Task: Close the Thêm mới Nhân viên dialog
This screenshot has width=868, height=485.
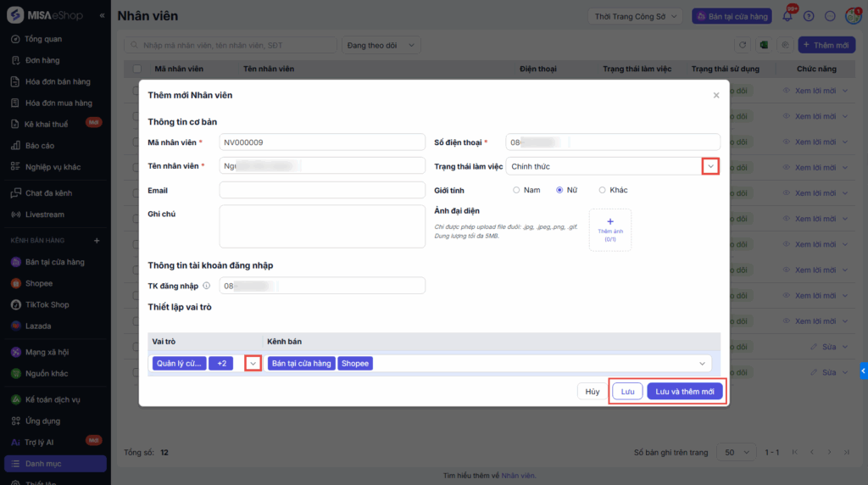Action: (x=716, y=96)
